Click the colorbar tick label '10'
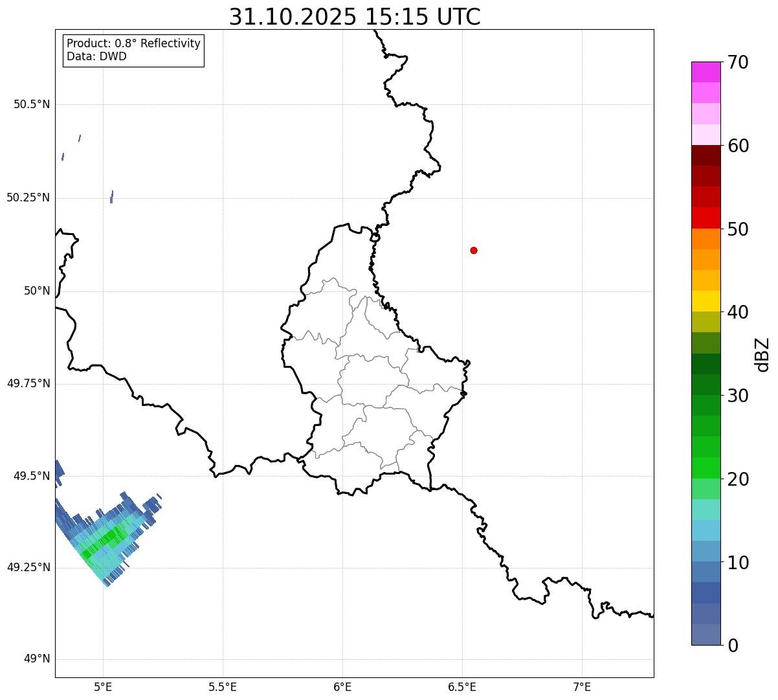The image size is (778, 700). tap(739, 563)
